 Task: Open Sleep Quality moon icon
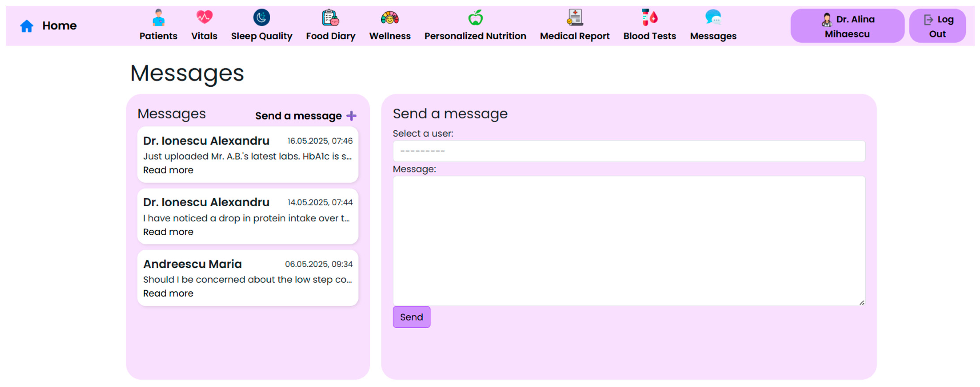tap(261, 18)
